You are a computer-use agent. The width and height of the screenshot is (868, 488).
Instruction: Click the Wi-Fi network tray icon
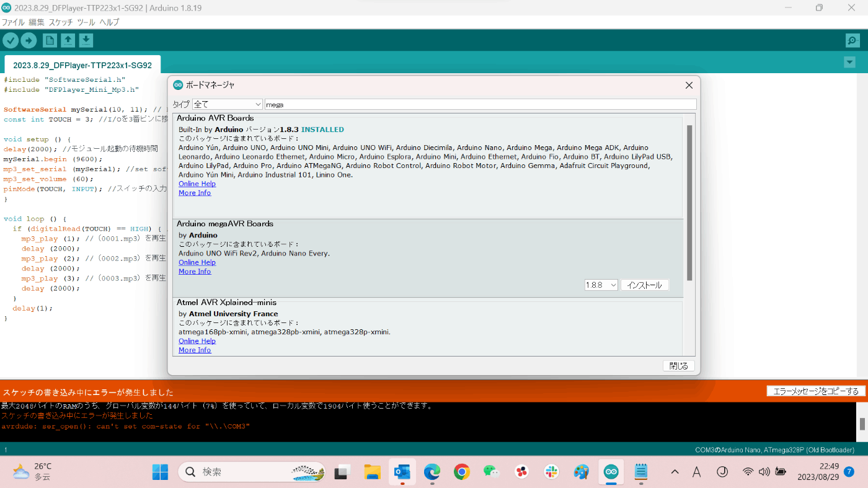(748, 472)
